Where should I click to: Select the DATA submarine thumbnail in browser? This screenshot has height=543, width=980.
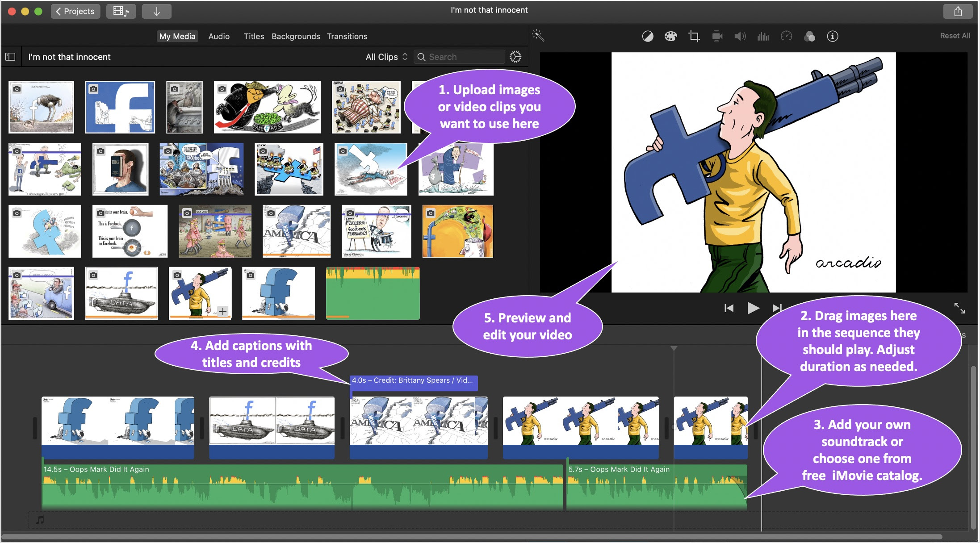(x=121, y=293)
